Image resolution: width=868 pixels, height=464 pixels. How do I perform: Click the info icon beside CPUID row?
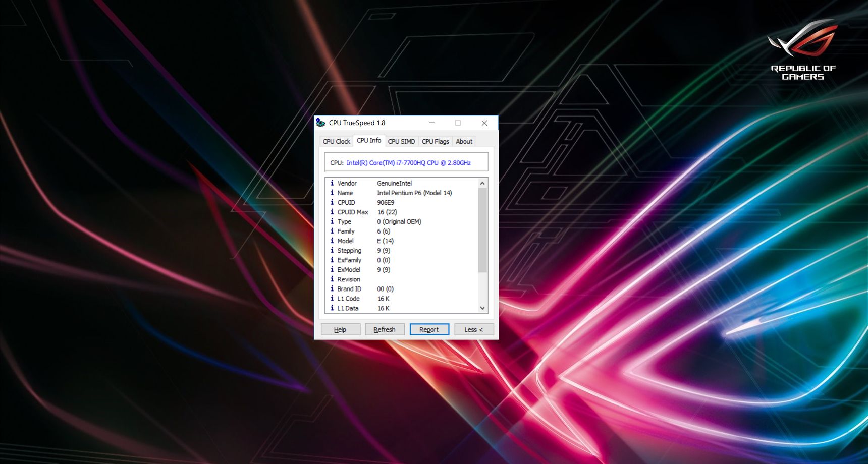click(x=332, y=202)
